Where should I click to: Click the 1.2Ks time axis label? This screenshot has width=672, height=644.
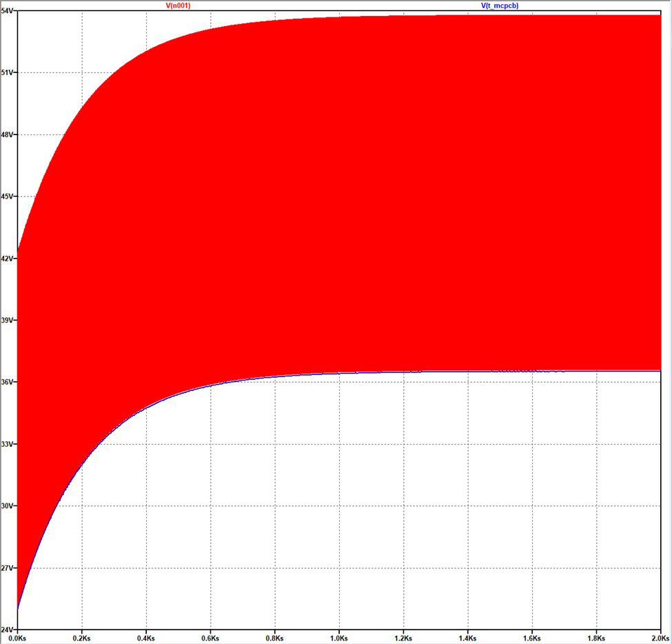coord(403,638)
